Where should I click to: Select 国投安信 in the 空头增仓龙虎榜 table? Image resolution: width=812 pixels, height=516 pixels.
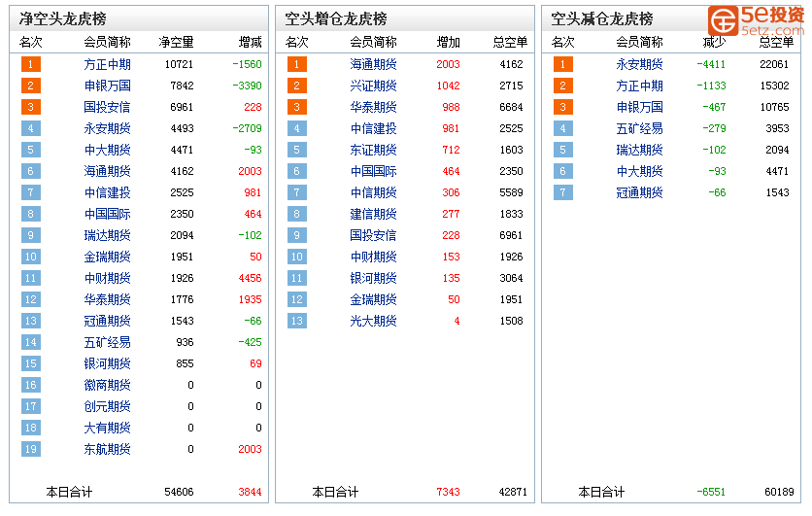(x=373, y=235)
